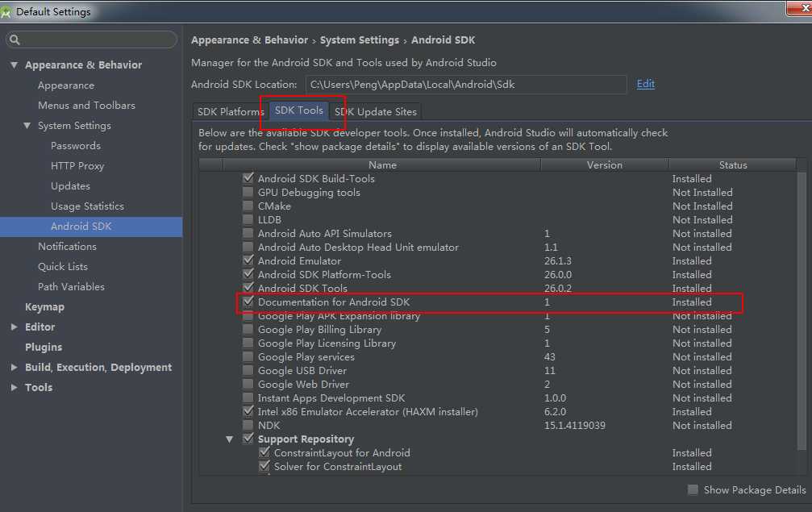Open the Plugins settings

[x=44, y=348]
